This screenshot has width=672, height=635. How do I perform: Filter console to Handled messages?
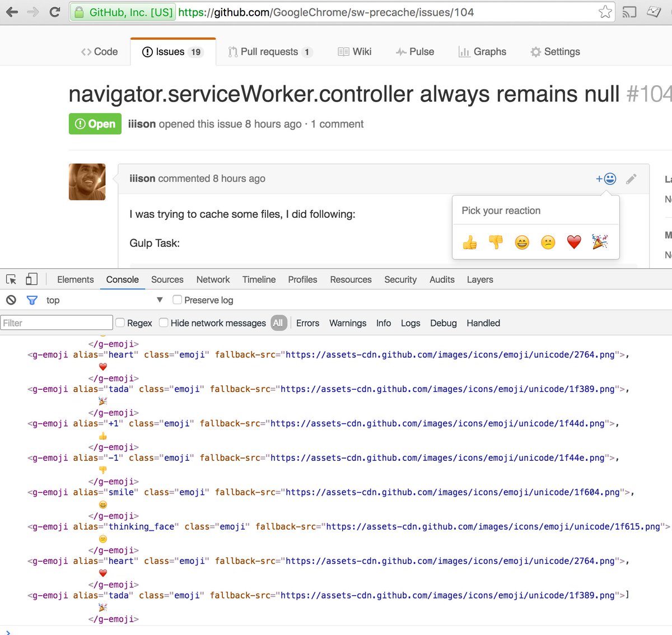coord(483,323)
